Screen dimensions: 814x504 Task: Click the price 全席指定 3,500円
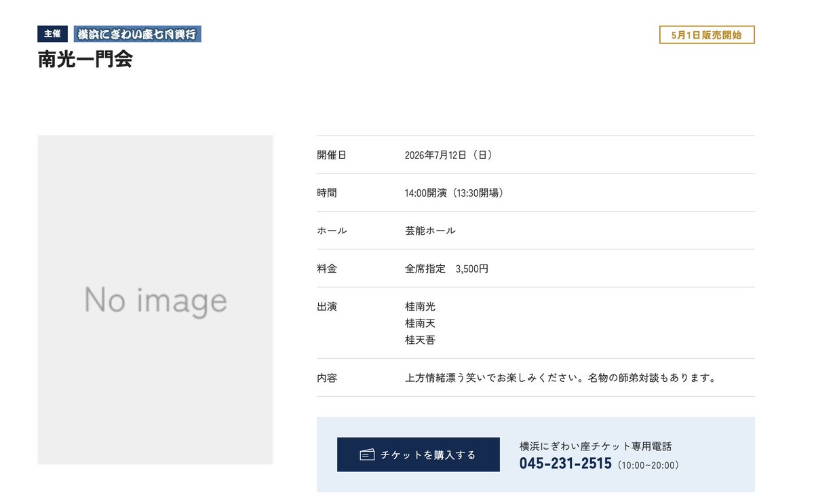(x=446, y=269)
